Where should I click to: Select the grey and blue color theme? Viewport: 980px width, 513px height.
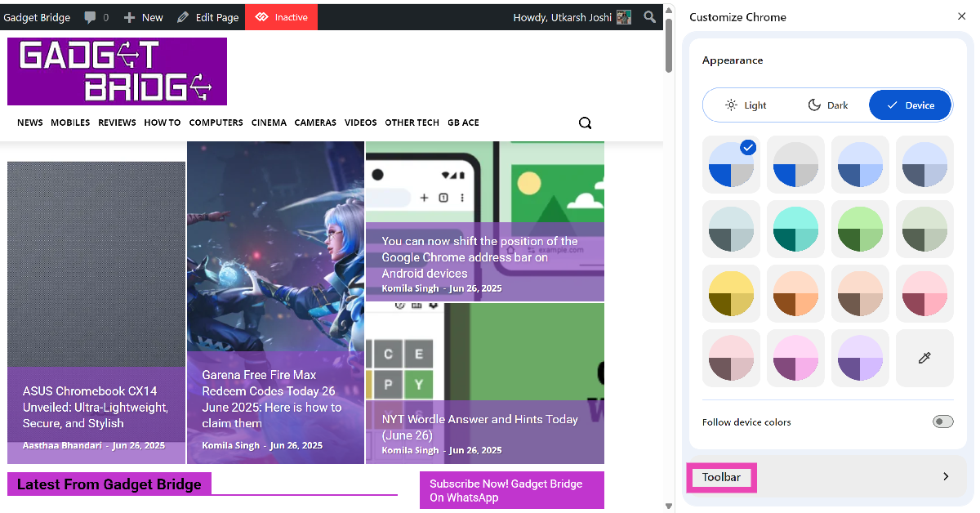coord(795,164)
